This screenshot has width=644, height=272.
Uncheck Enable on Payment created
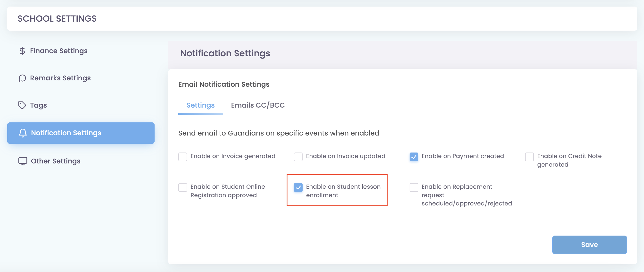pos(414,157)
